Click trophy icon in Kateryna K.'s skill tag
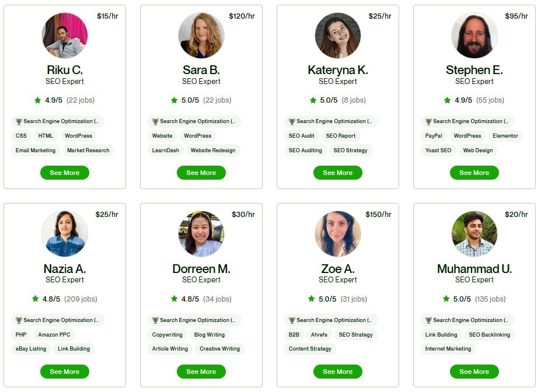The width and height of the screenshot is (541, 392). [292, 121]
